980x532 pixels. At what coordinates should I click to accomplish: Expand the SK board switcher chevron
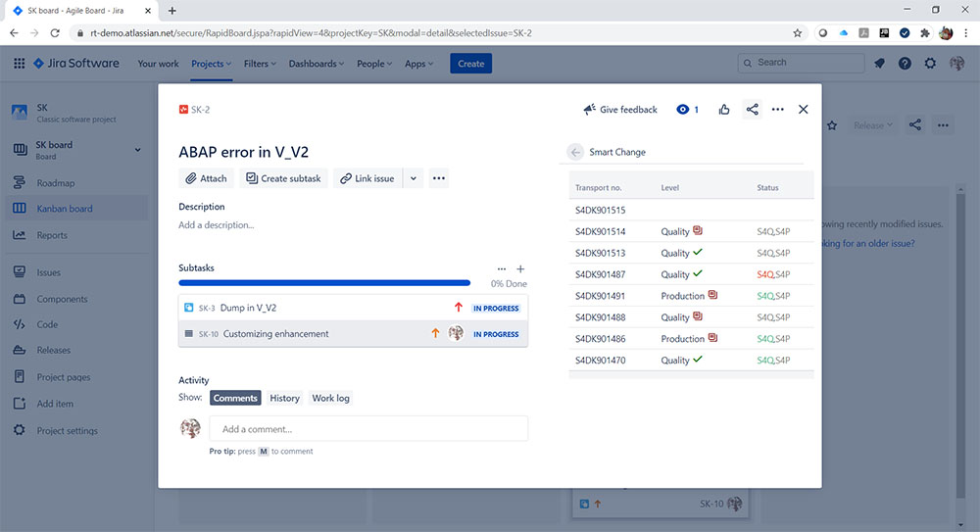[x=137, y=150]
